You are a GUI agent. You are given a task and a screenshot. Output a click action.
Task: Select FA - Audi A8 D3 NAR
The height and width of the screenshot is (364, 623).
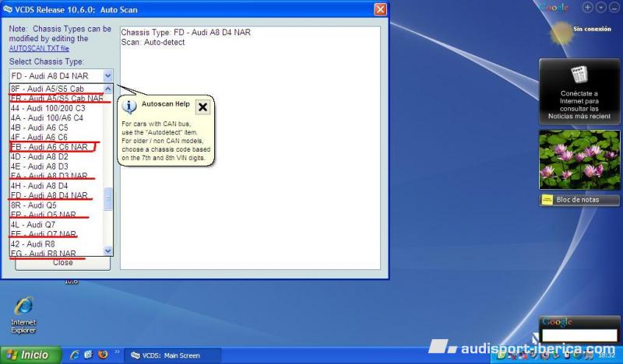click(56, 176)
